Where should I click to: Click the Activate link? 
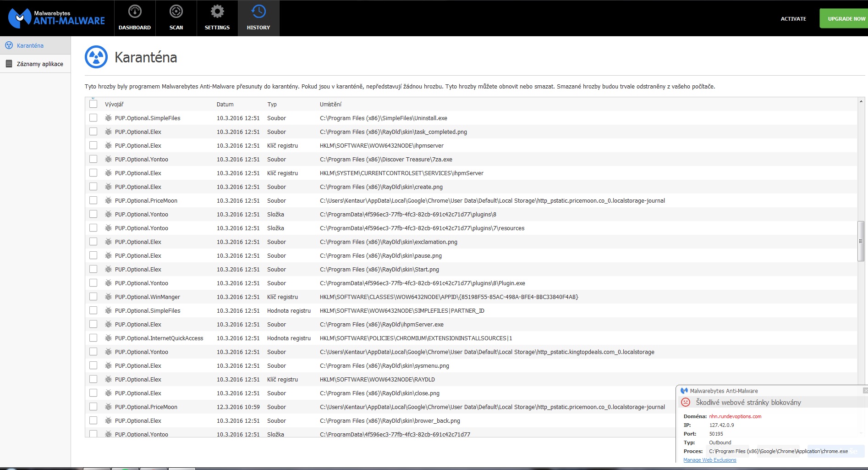click(793, 19)
